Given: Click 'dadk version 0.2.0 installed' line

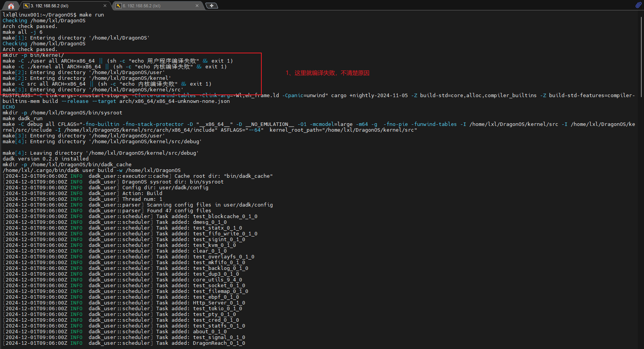Looking at the screenshot, I should point(46,159).
